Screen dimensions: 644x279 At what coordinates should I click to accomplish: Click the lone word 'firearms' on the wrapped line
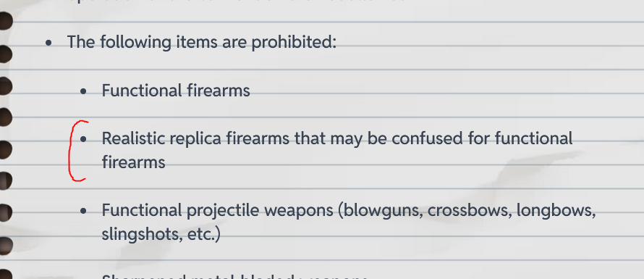133,162
